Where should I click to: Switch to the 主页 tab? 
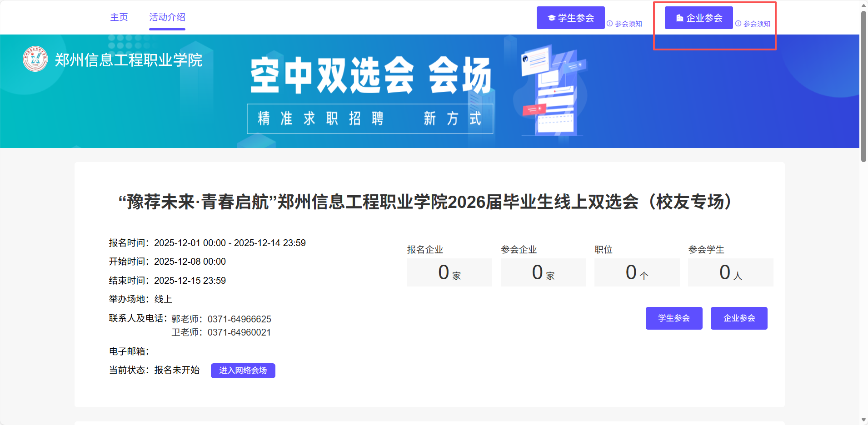pyautogui.click(x=119, y=17)
